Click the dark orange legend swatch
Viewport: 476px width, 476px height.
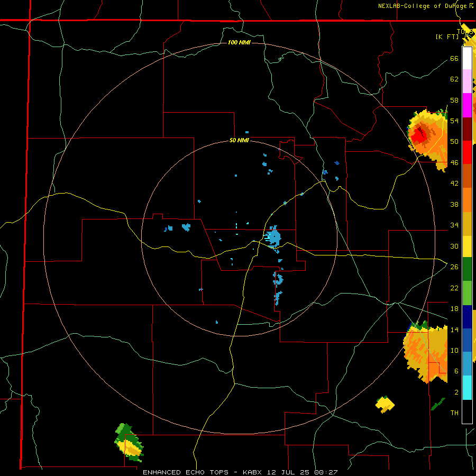pos(467,176)
